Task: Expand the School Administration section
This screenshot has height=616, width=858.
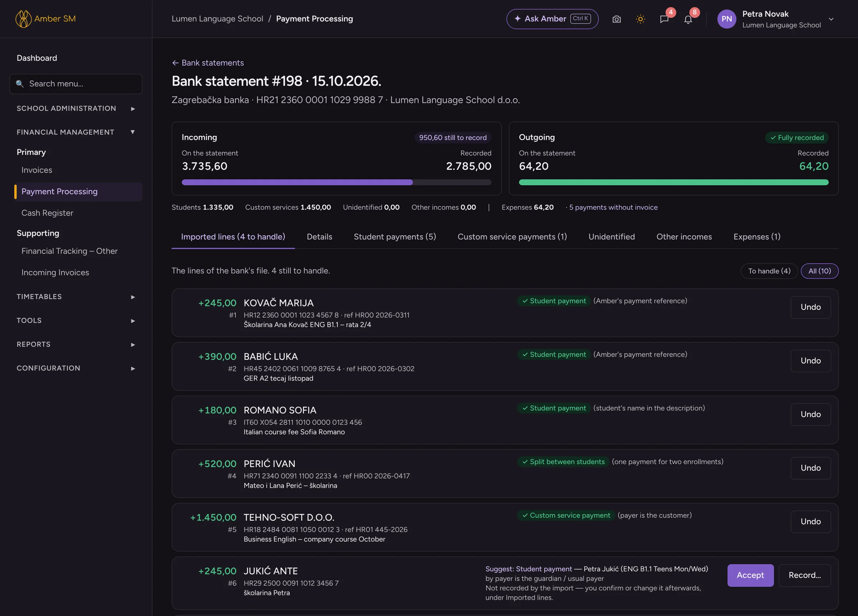Action: [x=76, y=109]
